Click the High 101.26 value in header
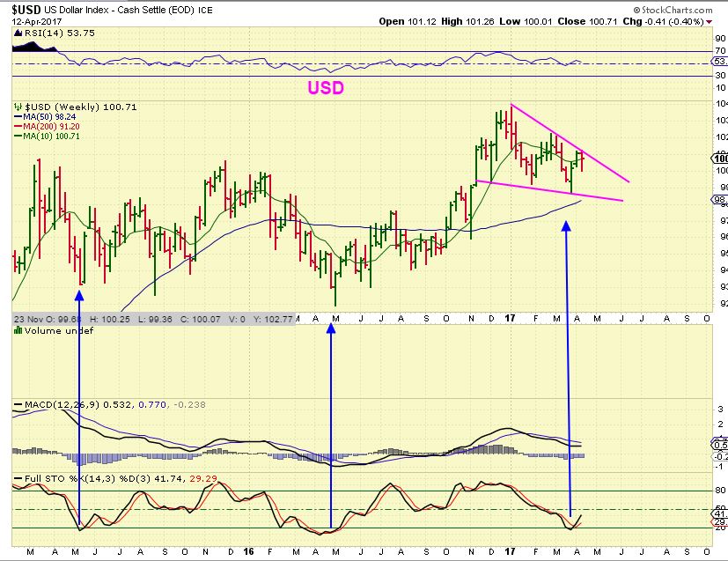This screenshot has height=561, width=728. click(467, 21)
